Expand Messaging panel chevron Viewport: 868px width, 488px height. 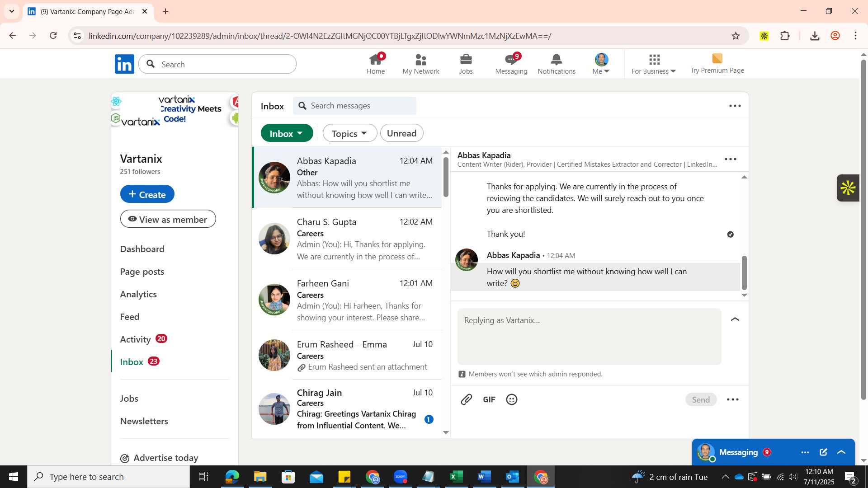click(841, 452)
